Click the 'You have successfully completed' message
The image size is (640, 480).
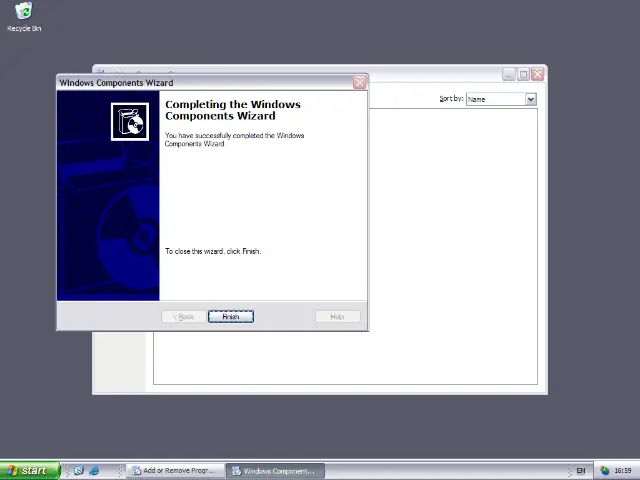(234, 140)
